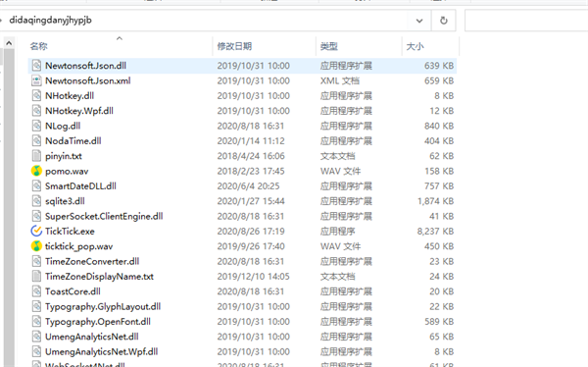Click the SuperSocket.ClientEngine.dll file icon
The width and height of the screenshot is (588, 367).
coord(36,216)
